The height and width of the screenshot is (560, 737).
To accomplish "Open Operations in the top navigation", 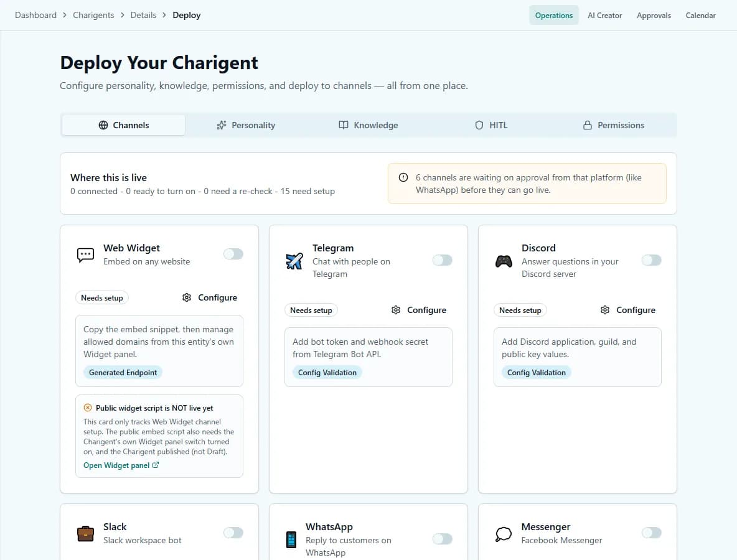I will [x=554, y=15].
